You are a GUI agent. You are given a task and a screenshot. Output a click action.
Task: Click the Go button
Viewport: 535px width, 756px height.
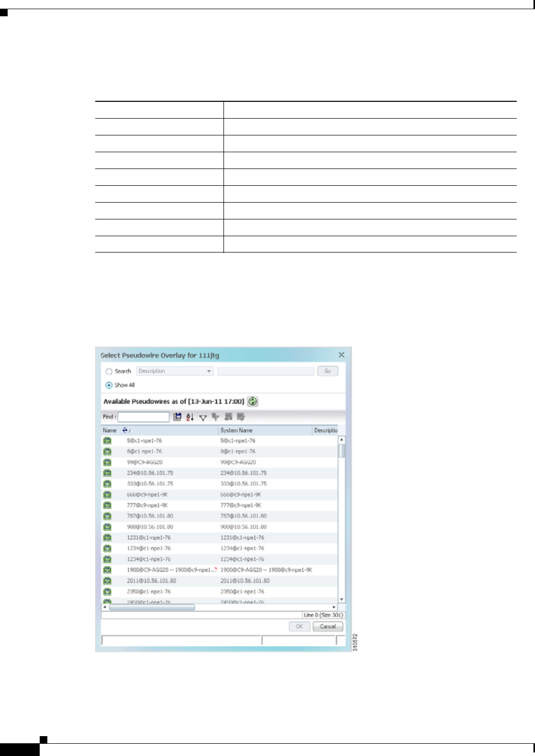328,371
